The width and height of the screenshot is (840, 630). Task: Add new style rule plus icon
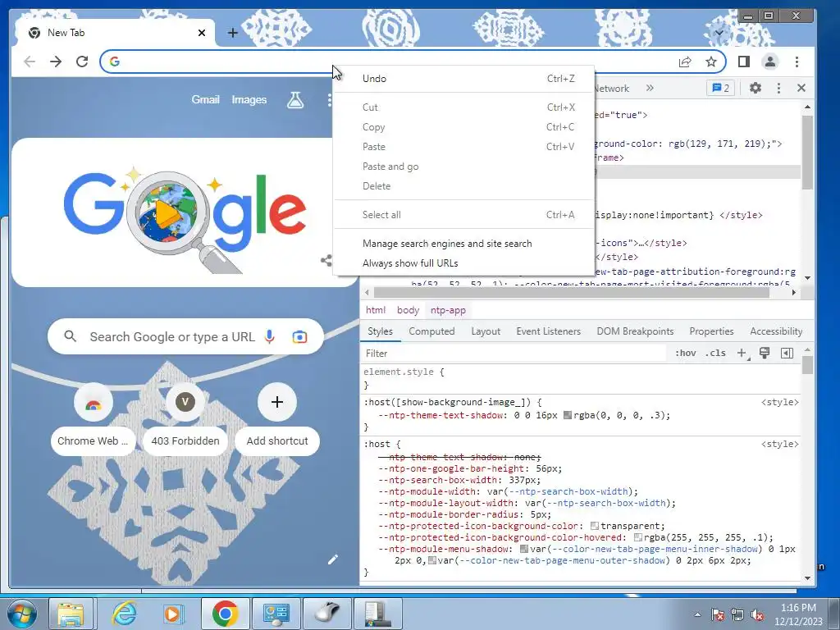point(742,353)
